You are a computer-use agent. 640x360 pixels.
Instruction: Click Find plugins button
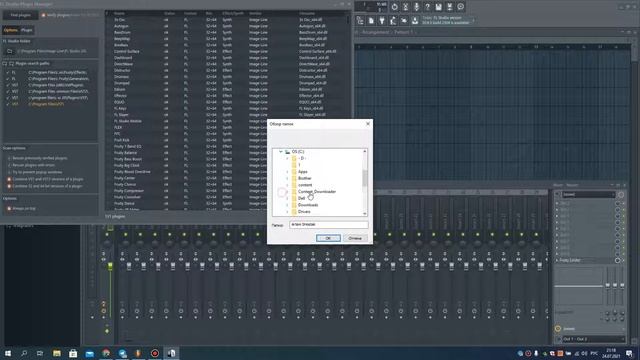click(20, 15)
